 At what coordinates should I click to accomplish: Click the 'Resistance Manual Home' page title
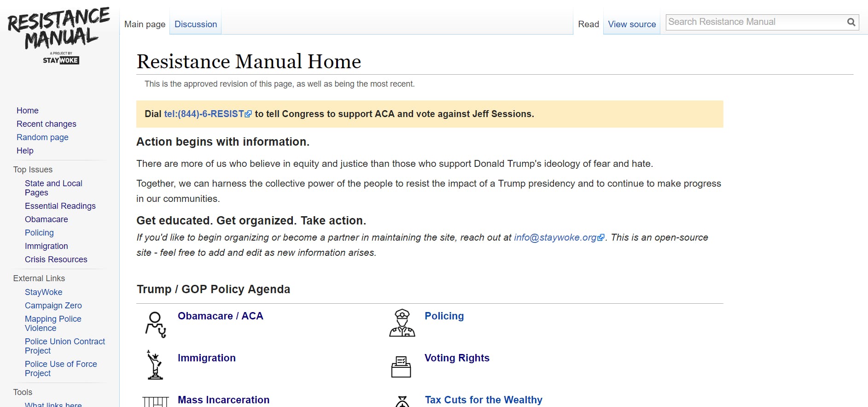point(249,61)
